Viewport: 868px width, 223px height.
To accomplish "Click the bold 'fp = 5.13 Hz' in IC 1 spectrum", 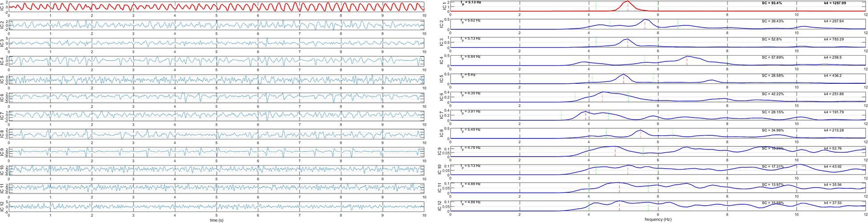I will click(x=471, y=3).
